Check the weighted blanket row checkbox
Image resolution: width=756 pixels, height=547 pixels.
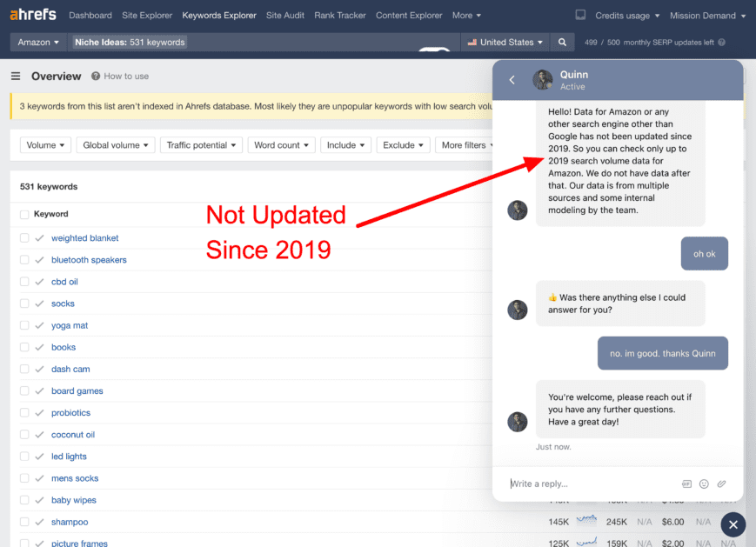tap(24, 238)
